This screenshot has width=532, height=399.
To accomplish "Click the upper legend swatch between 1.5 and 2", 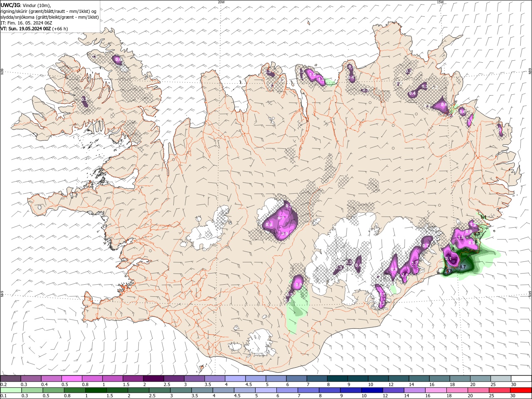I will coord(133,379).
